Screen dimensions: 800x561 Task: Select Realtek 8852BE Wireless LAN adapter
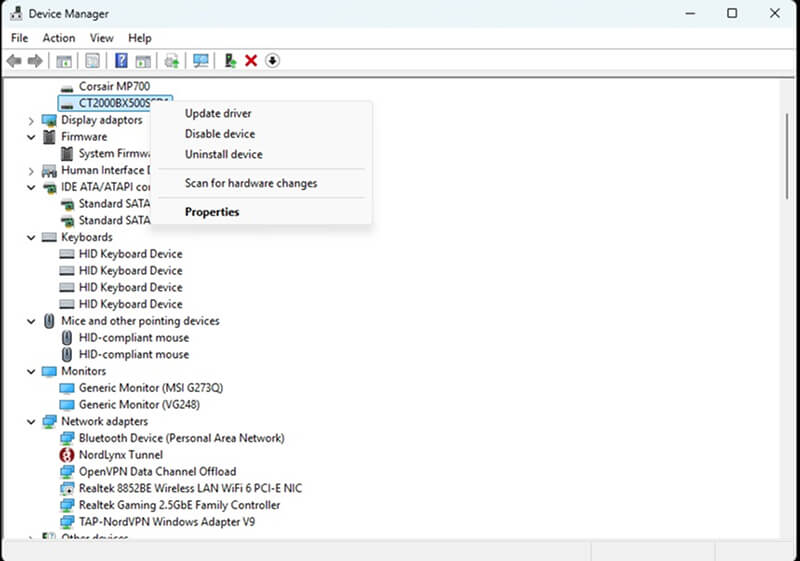pos(190,489)
